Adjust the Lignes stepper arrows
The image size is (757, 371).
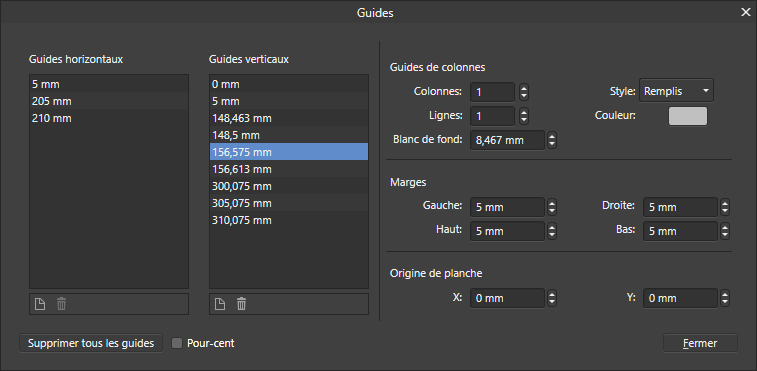[x=524, y=116]
